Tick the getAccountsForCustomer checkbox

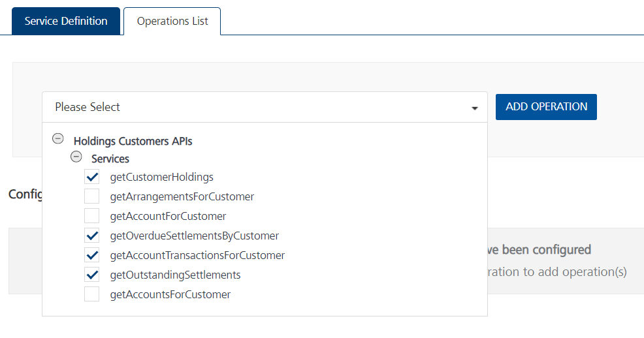(x=92, y=294)
